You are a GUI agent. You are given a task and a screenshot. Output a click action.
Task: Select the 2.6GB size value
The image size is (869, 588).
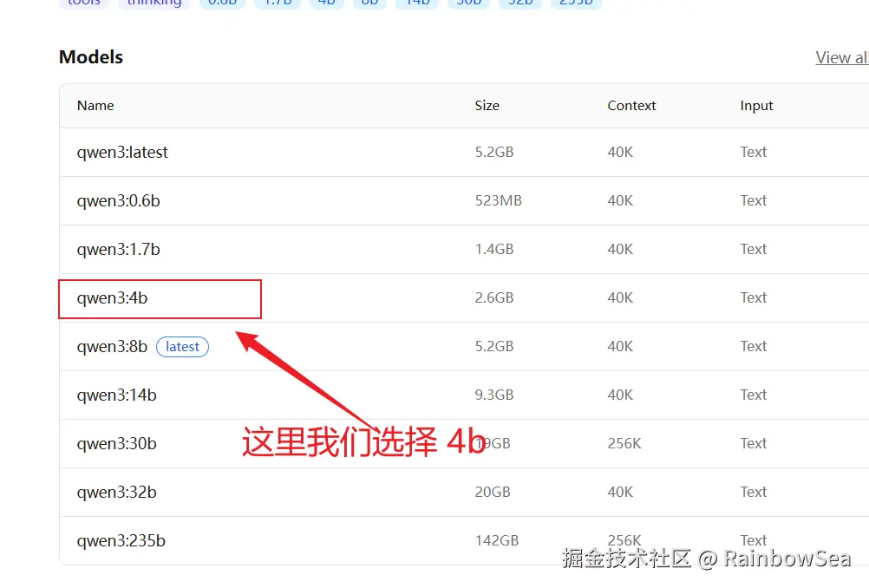click(x=493, y=298)
